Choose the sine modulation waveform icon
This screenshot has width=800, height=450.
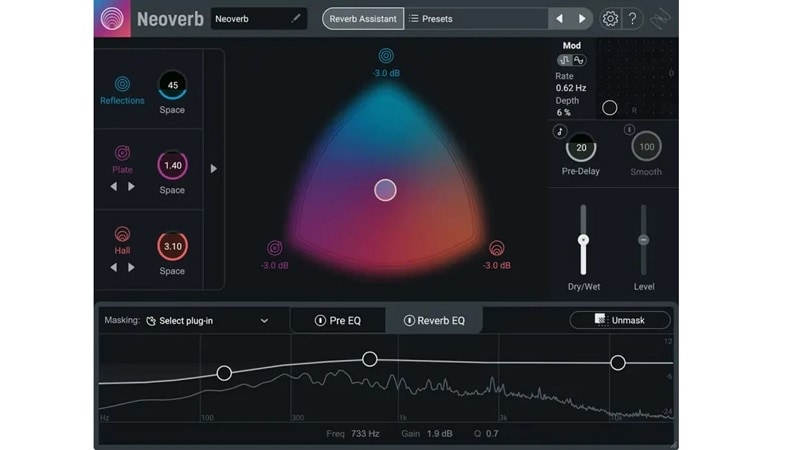pos(579,60)
